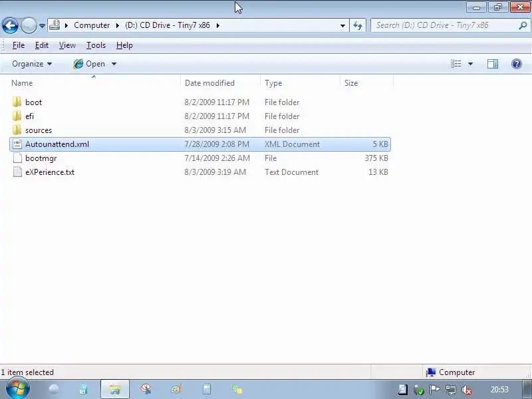This screenshot has width=532, height=399.
Task: Select the boot folder icon
Action: tap(17, 102)
